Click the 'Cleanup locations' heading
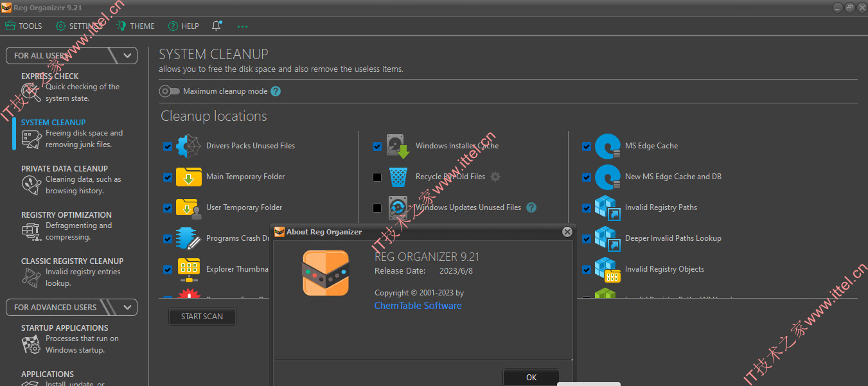Image resolution: width=868 pixels, height=386 pixels. 213,116
